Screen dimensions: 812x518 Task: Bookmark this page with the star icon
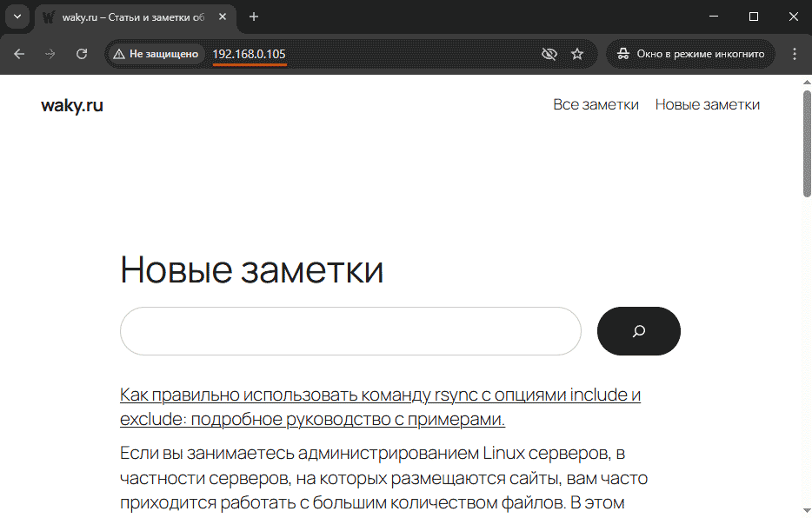577,54
